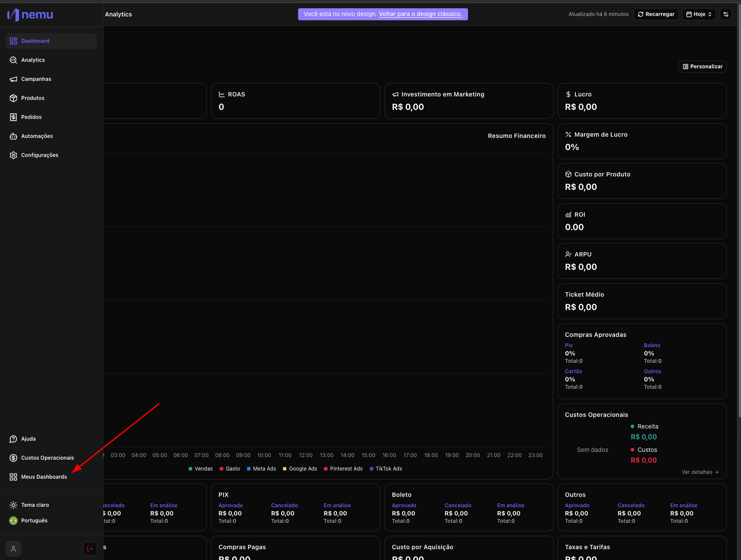This screenshot has height=560, width=741.
Task: Open Pedidos in the sidebar
Action: pyautogui.click(x=51, y=117)
